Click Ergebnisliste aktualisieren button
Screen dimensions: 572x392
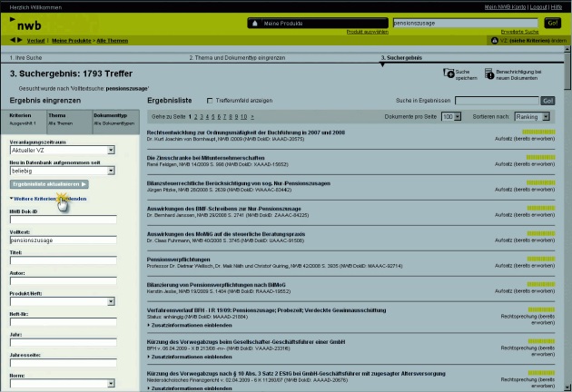coord(49,184)
